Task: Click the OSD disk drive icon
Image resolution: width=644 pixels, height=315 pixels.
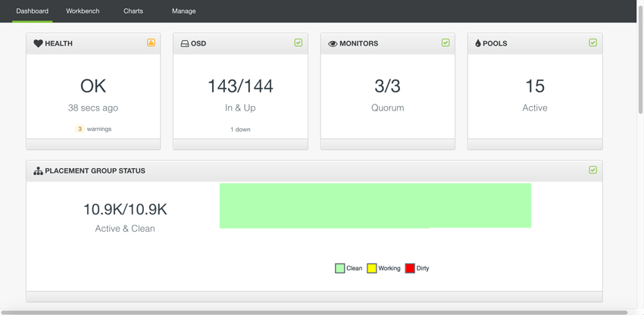Action: 185,43
